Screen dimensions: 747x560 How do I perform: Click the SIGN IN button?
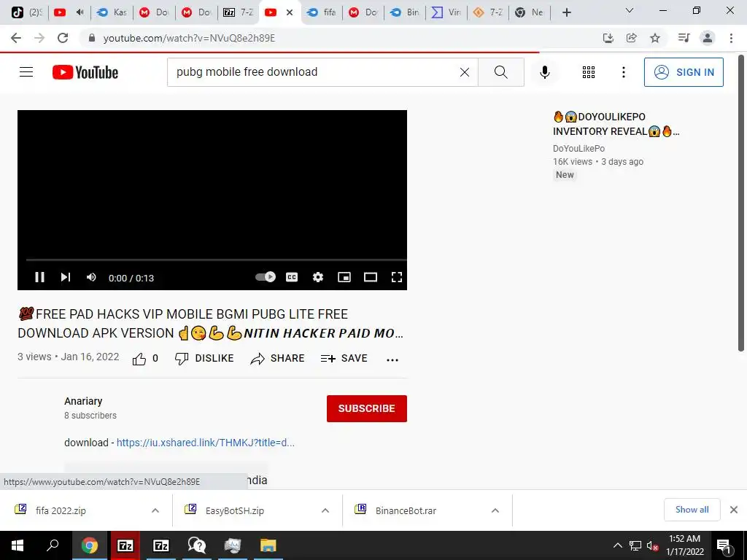tap(684, 72)
